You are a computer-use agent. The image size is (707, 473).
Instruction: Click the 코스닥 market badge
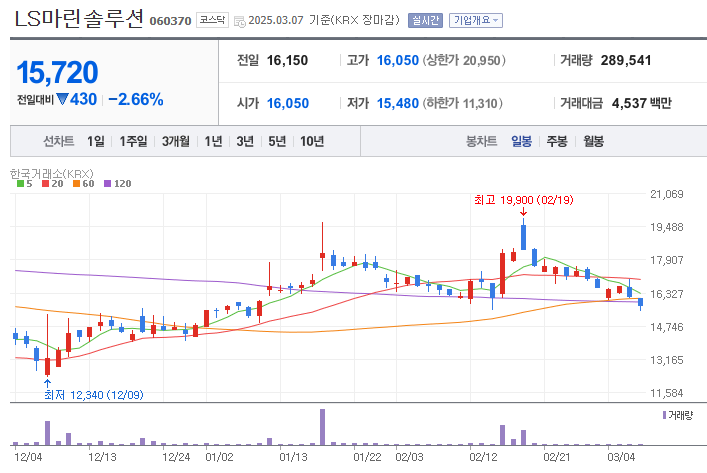point(212,20)
